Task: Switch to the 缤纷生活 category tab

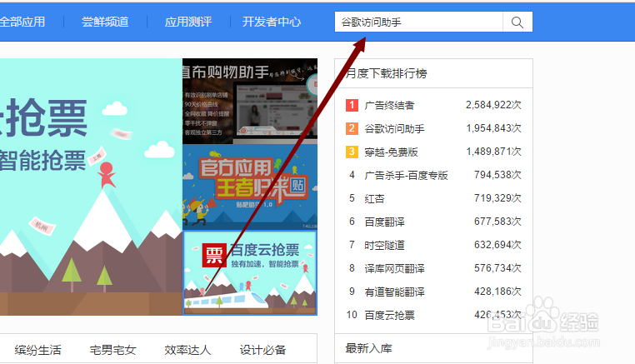Action: (38, 350)
